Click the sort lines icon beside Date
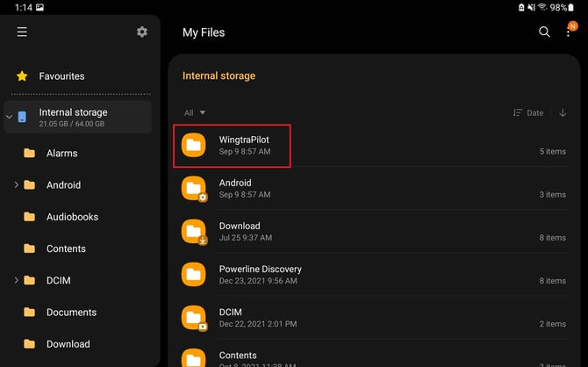The height and width of the screenshot is (367, 588). tap(518, 112)
